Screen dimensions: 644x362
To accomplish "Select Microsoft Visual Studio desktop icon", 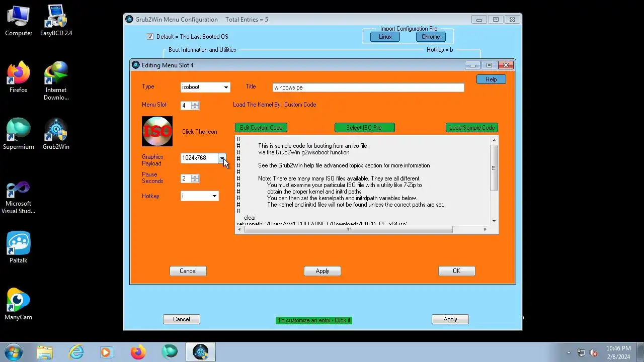I will [x=19, y=198].
